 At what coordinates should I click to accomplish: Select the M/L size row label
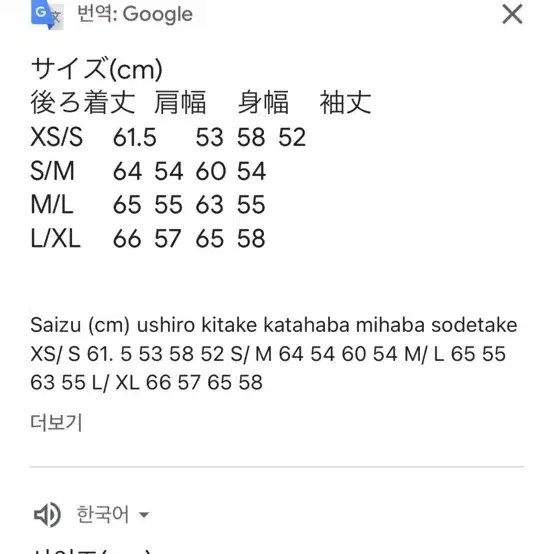[x=52, y=205]
